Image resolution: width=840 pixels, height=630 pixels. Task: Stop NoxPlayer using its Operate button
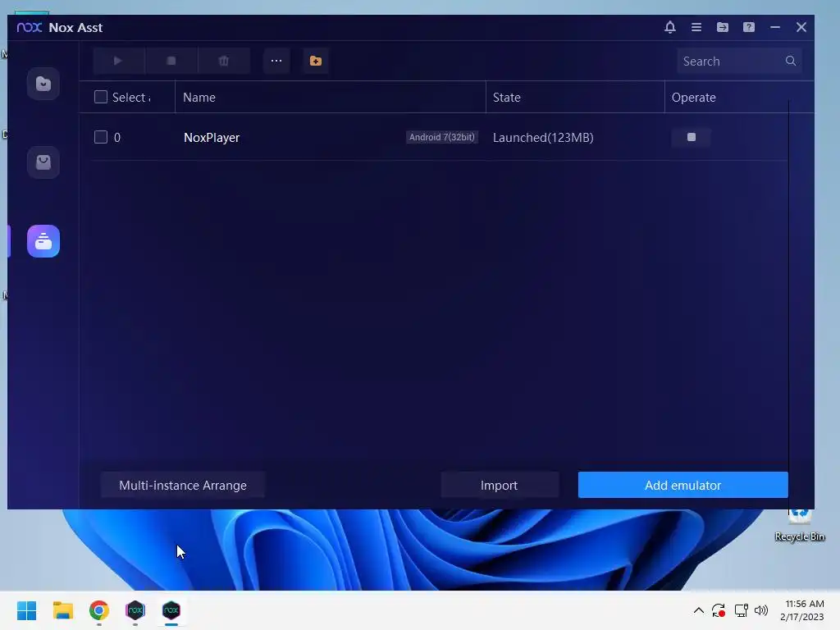pyautogui.click(x=691, y=137)
